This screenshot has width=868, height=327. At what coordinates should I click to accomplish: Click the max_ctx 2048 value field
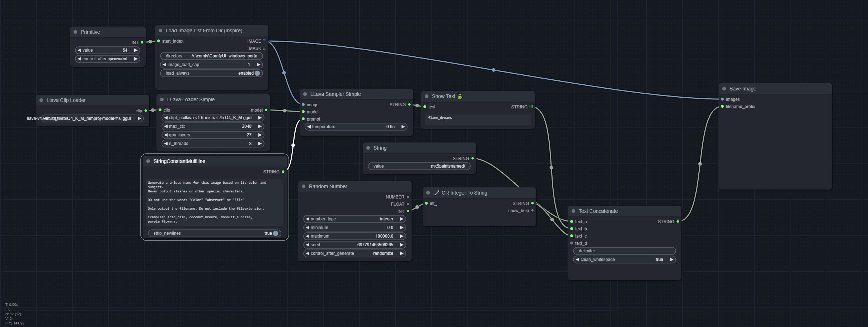click(213, 126)
